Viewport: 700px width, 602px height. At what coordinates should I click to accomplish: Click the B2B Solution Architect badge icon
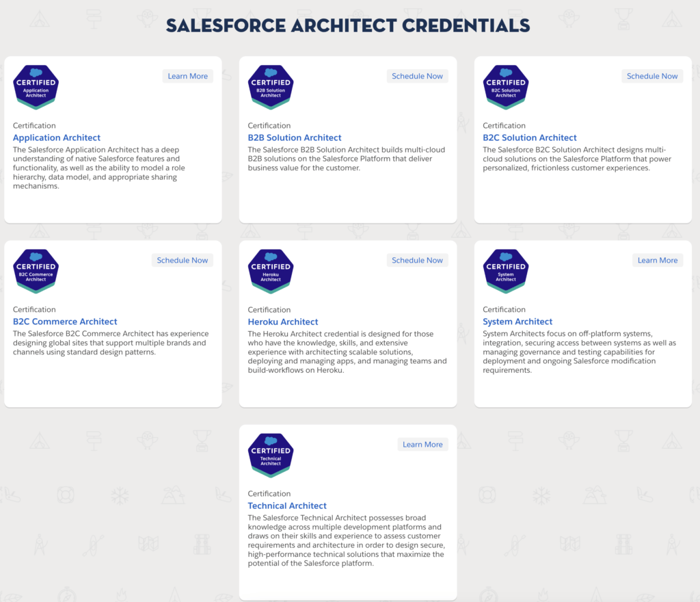(x=271, y=87)
